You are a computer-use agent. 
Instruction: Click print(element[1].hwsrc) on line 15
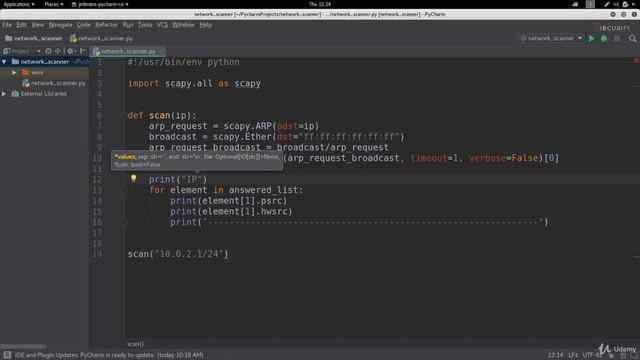tap(231, 211)
